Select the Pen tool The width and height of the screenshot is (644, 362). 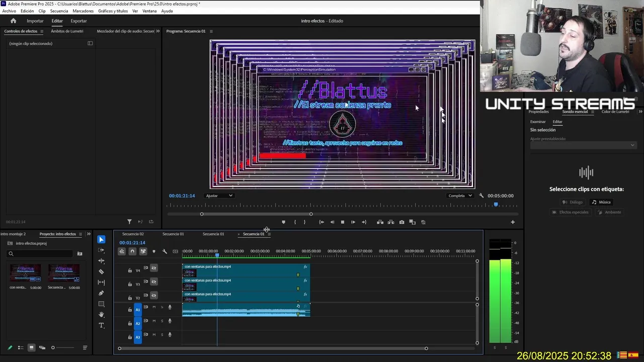pyautogui.click(x=101, y=293)
